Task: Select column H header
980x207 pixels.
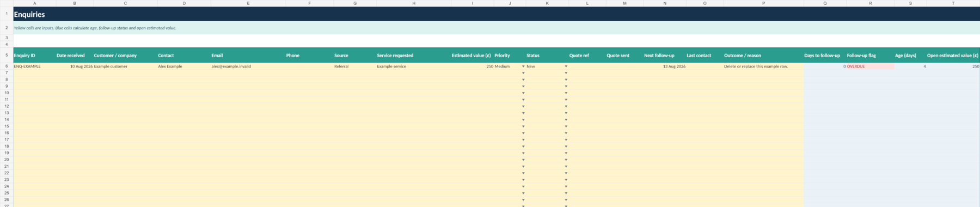Action: [413, 3]
